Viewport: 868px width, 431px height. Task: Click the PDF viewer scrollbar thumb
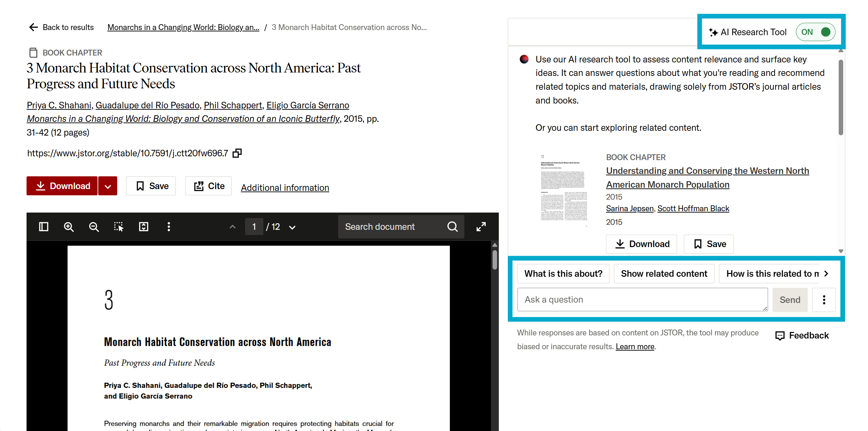pos(495,259)
